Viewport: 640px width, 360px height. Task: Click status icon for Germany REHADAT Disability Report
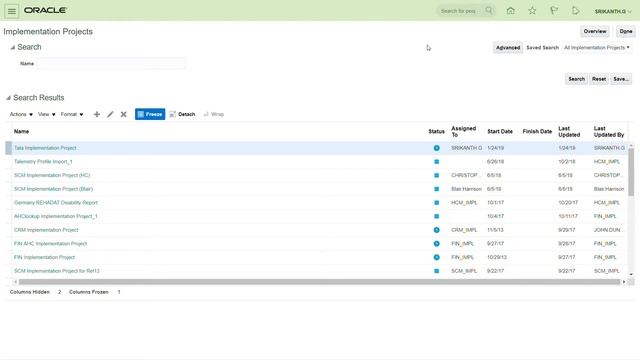436,202
